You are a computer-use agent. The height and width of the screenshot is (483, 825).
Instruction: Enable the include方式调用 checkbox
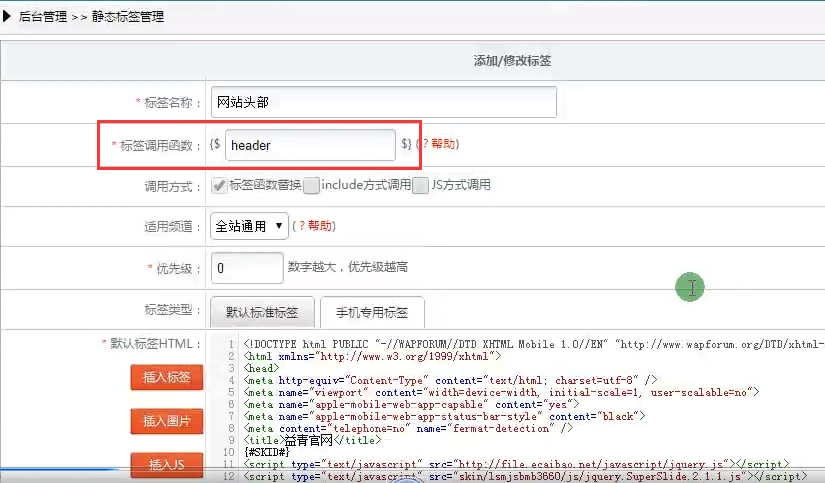tap(311, 185)
